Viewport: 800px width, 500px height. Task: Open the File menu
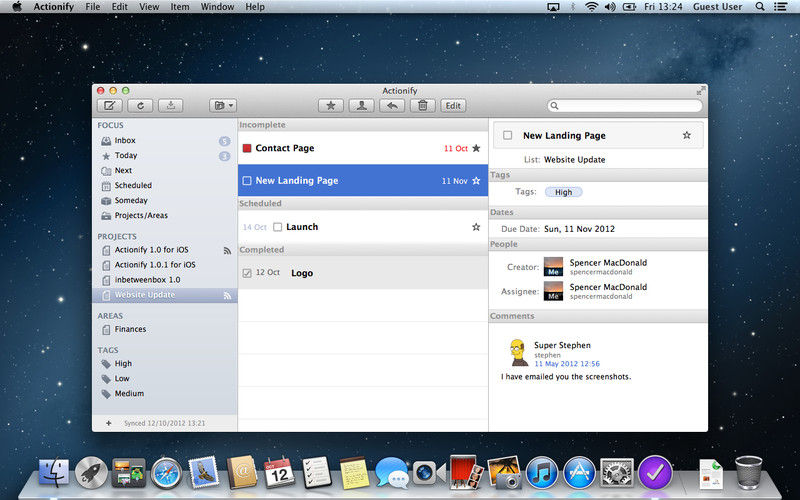tap(92, 7)
